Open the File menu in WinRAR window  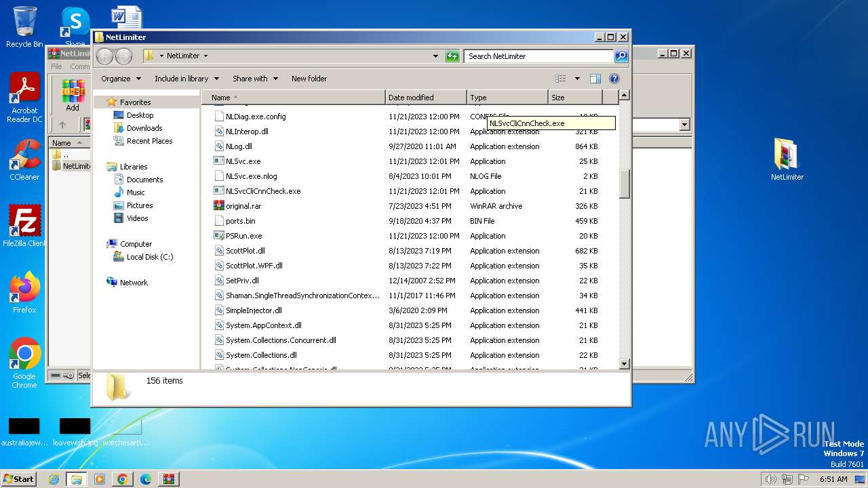pyautogui.click(x=56, y=66)
